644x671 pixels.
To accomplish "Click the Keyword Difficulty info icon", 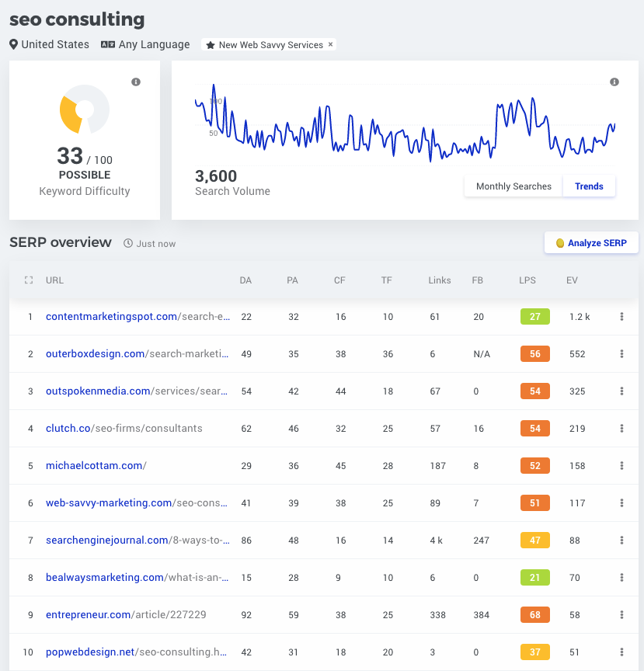I will pyautogui.click(x=136, y=82).
